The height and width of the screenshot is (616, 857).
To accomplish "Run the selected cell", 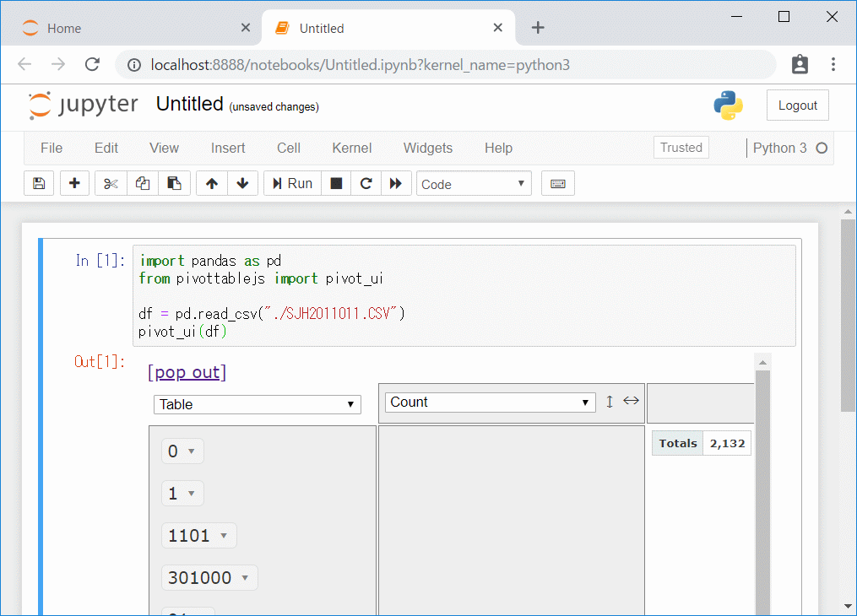I will pos(291,183).
